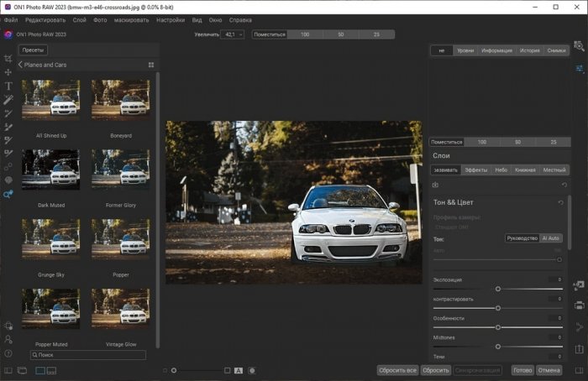The height and width of the screenshot is (381, 588).
Task: Open the маскировать menu
Action: pyautogui.click(x=132, y=20)
